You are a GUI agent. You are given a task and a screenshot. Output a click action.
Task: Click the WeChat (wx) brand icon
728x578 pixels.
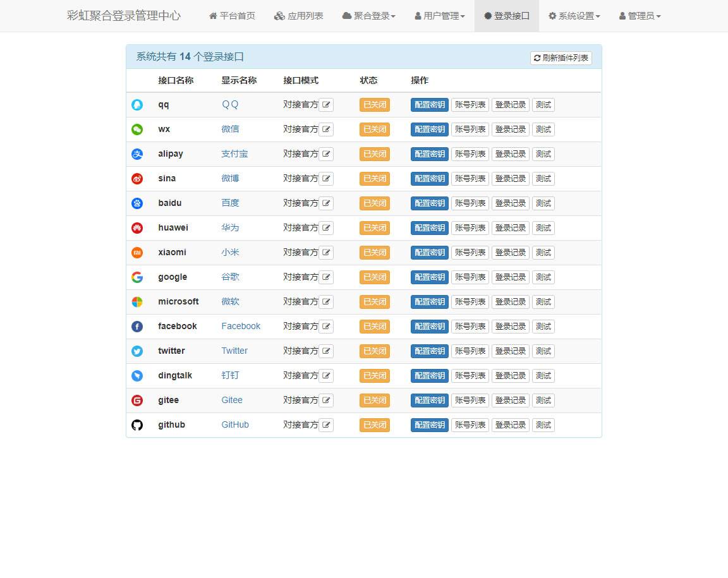(x=137, y=129)
